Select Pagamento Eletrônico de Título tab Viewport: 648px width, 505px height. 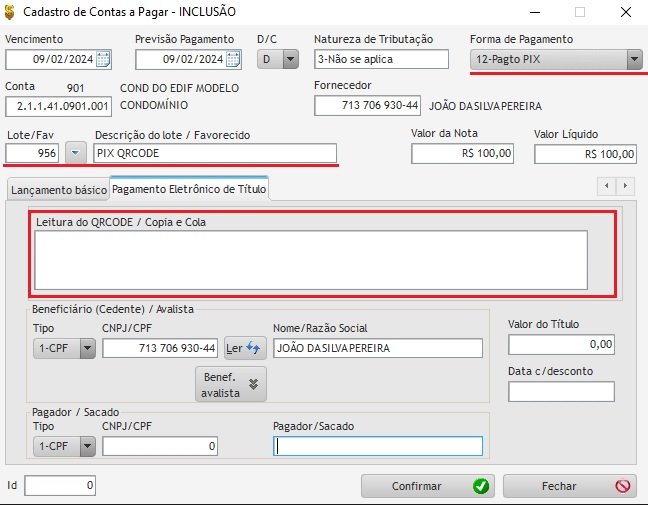coord(189,188)
